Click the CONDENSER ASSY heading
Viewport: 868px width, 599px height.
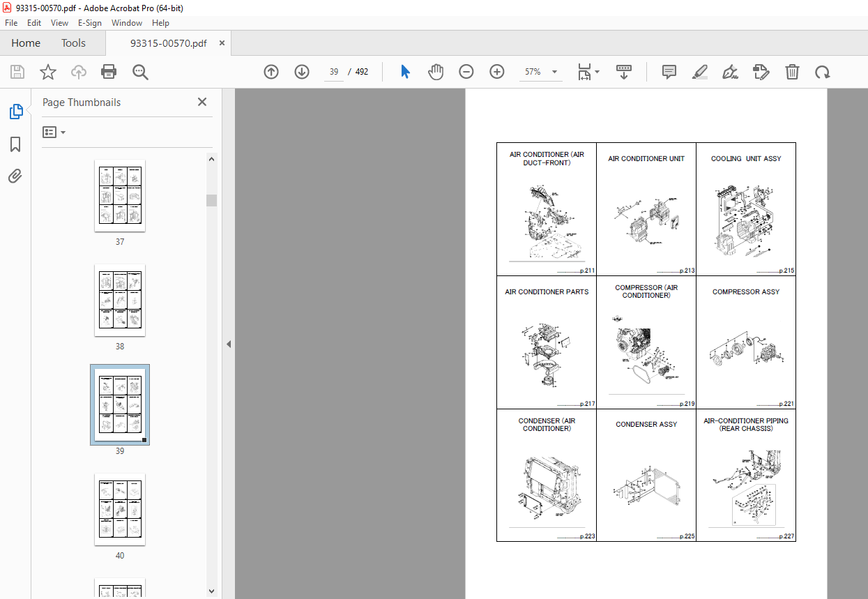(x=646, y=425)
